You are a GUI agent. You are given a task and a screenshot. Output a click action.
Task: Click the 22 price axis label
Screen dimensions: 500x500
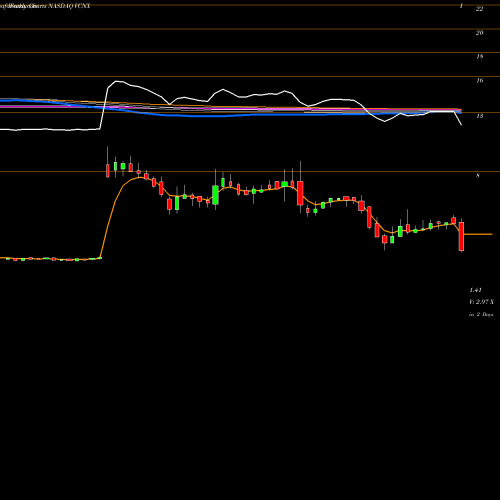click(479, 9)
